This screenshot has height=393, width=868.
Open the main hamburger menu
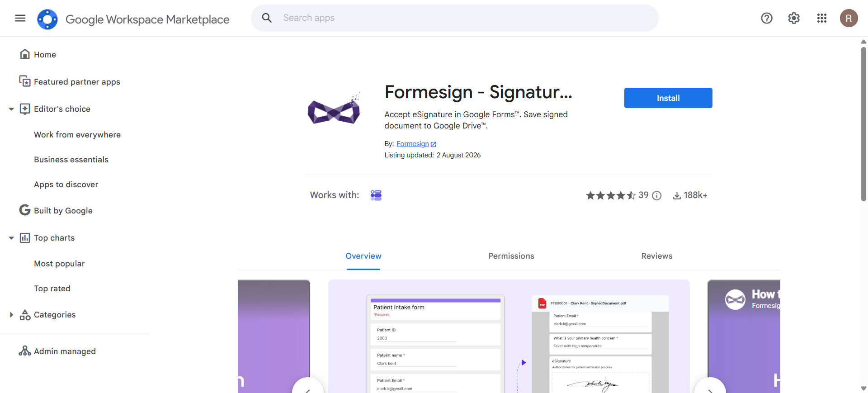(x=20, y=18)
